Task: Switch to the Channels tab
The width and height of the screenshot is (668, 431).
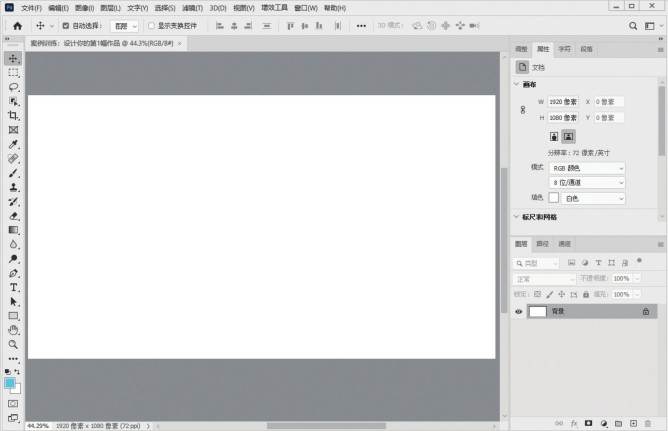Action: [x=564, y=244]
